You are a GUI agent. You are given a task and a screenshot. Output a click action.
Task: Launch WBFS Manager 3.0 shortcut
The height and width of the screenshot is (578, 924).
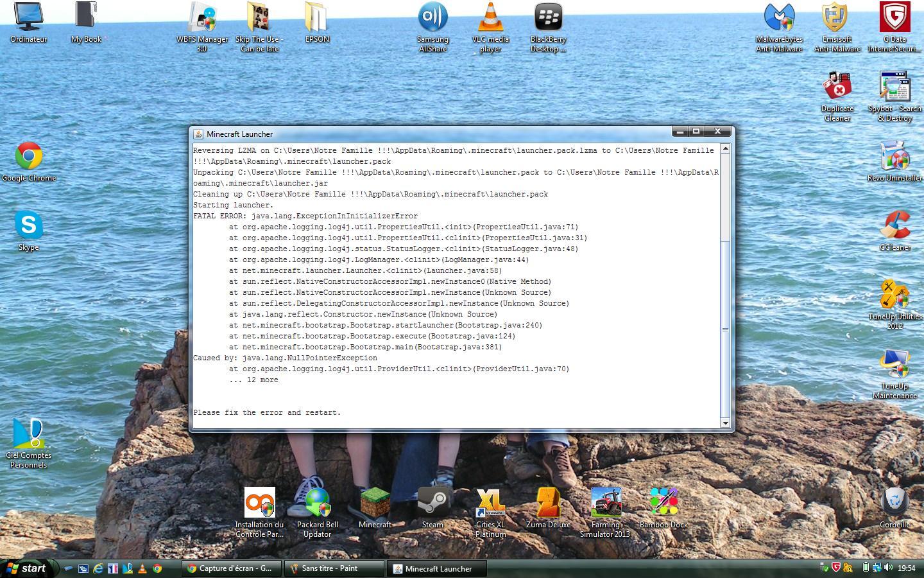202,27
